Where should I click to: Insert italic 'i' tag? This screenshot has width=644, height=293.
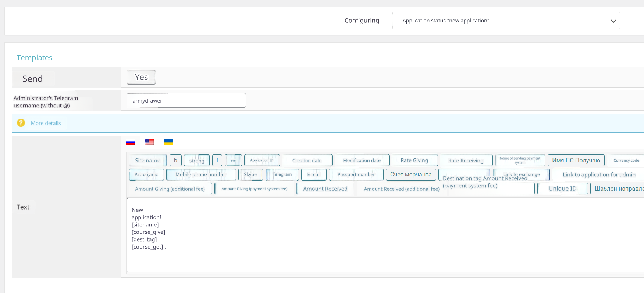pyautogui.click(x=217, y=160)
